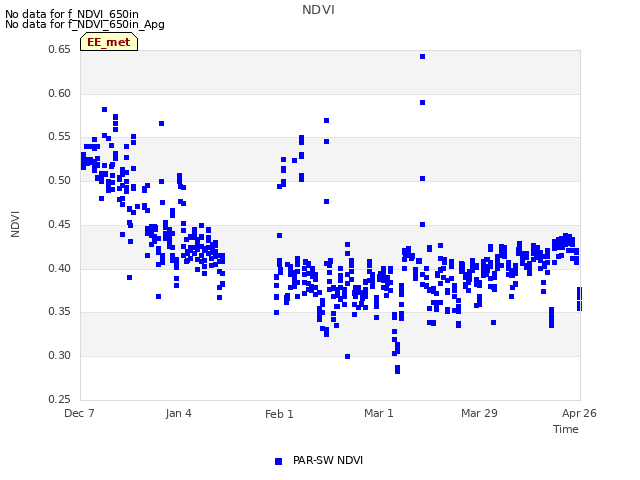Click the 0.50 y-axis tick label

coord(59,180)
